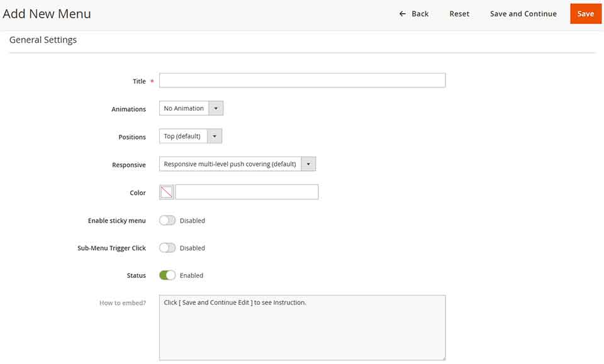Click the General Settings section header

pos(43,40)
